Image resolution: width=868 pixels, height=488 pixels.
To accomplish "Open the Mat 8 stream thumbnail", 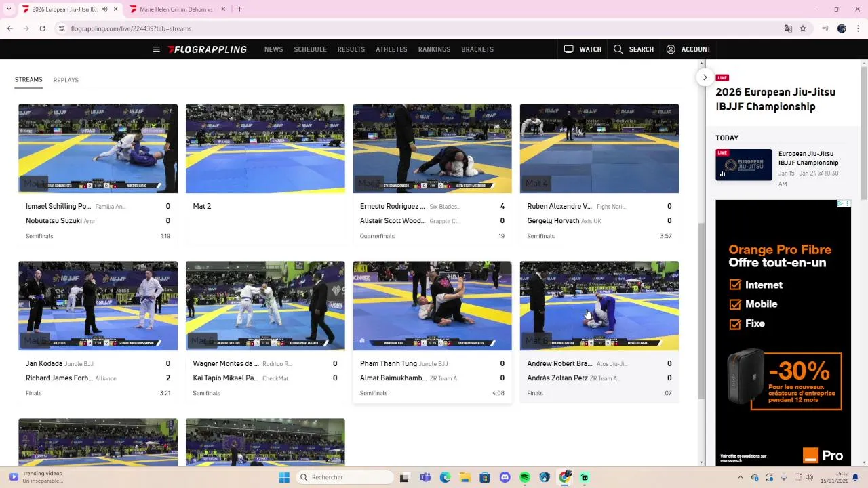I will pyautogui.click(x=599, y=306).
